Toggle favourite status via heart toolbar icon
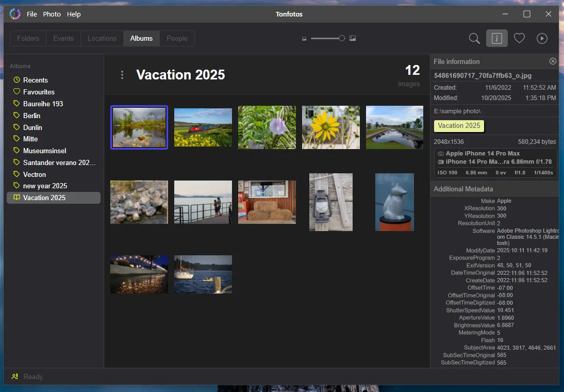The width and height of the screenshot is (564, 392). click(x=519, y=38)
